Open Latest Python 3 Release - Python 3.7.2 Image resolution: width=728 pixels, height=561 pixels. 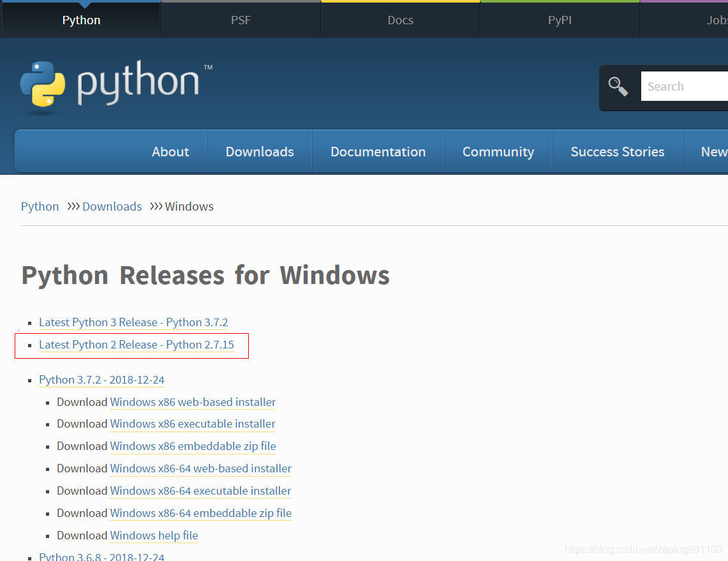[x=134, y=322]
